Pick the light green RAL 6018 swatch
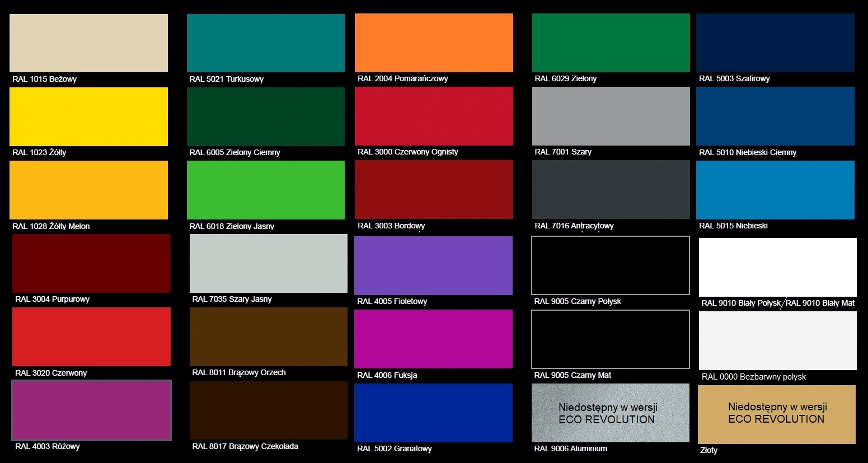This screenshot has width=868, height=463. [266, 190]
